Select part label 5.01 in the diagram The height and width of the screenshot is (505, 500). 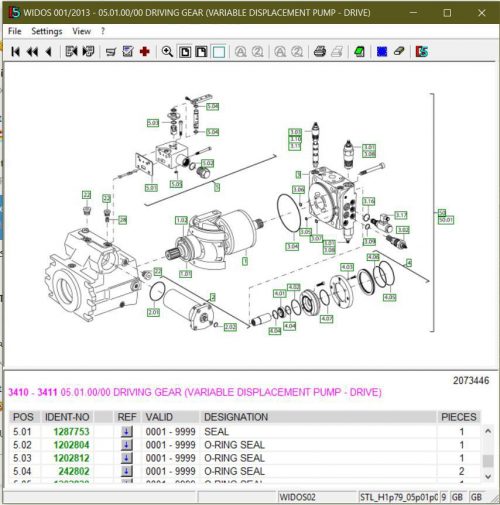(151, 188)
